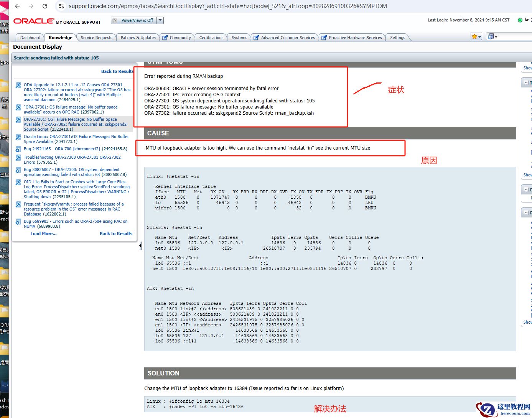
Task: Open the recent-items clock dropdown by search box
Action: click(x=492, y=36)
